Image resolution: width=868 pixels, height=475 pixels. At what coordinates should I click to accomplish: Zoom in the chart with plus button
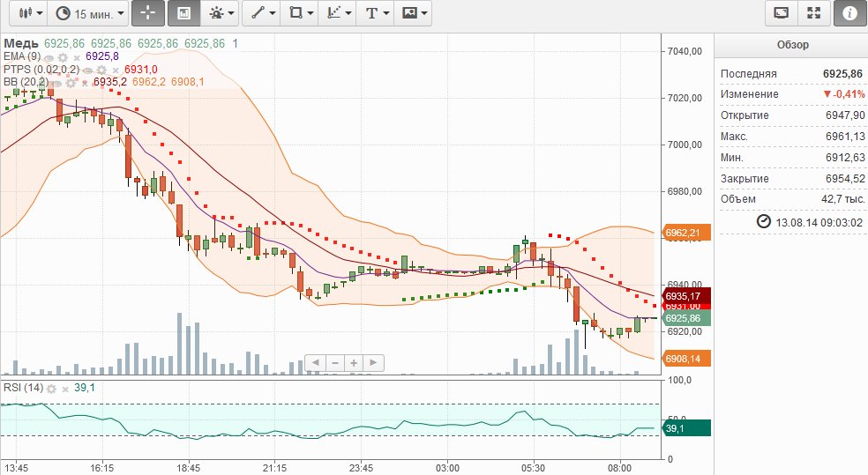tap(353, 362)
